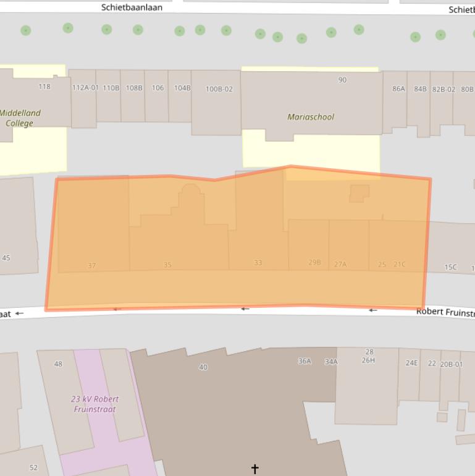Click house number 20B-01
This screenshot has width=475, height=476.
[x=452, y=364]
